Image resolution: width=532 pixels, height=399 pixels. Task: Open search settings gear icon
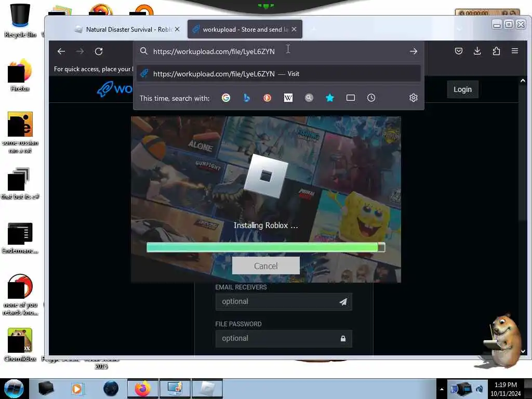pyautogui.click(x=413, y=98)
